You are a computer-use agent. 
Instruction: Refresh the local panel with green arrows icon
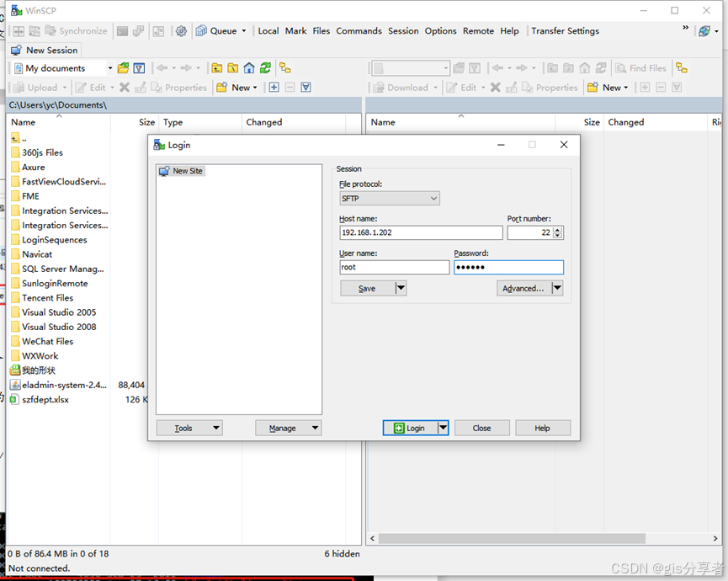(x=265, y=68)
